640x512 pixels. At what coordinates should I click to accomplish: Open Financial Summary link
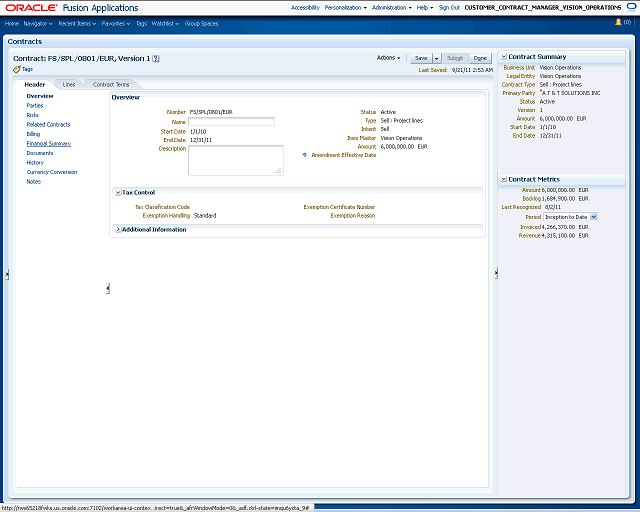[49, 144]
